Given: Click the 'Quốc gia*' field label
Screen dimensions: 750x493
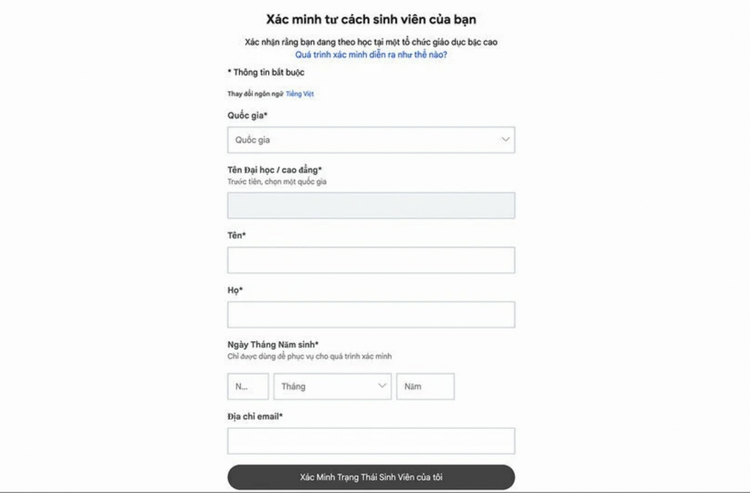Looking at the screenshot, I should pyautogui.click(x=247, y=115).
